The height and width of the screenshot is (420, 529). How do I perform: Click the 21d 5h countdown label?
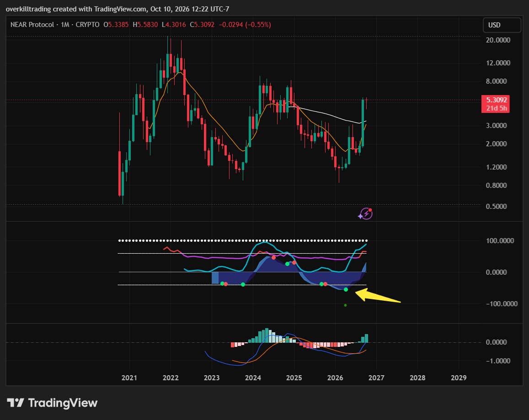[x=496, y=108]
